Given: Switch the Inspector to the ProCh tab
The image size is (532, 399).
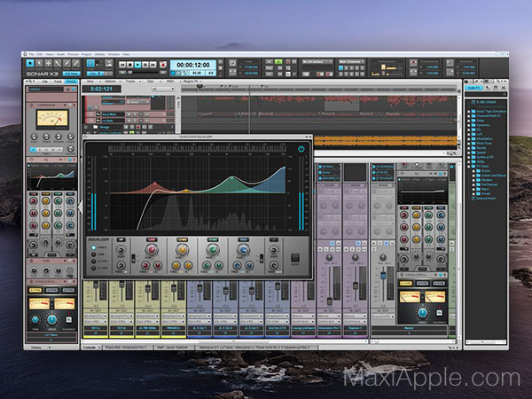Looking at the screenshot, I should point(71,82).
